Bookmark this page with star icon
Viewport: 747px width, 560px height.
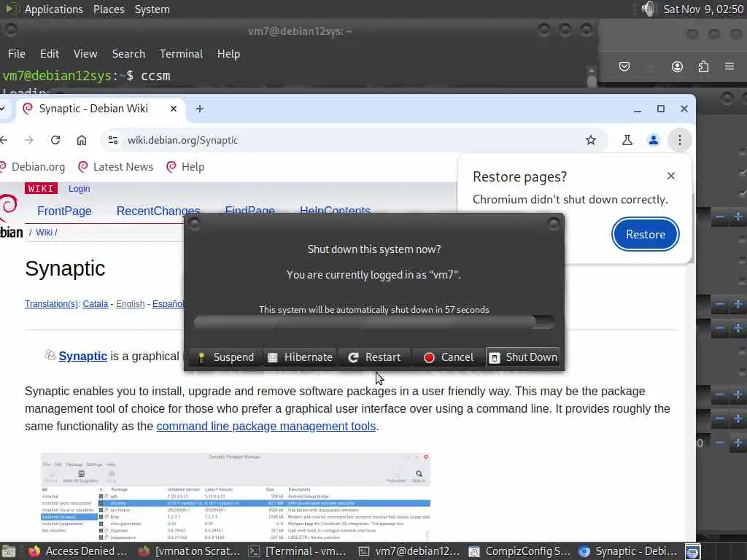tap(591, 140)
